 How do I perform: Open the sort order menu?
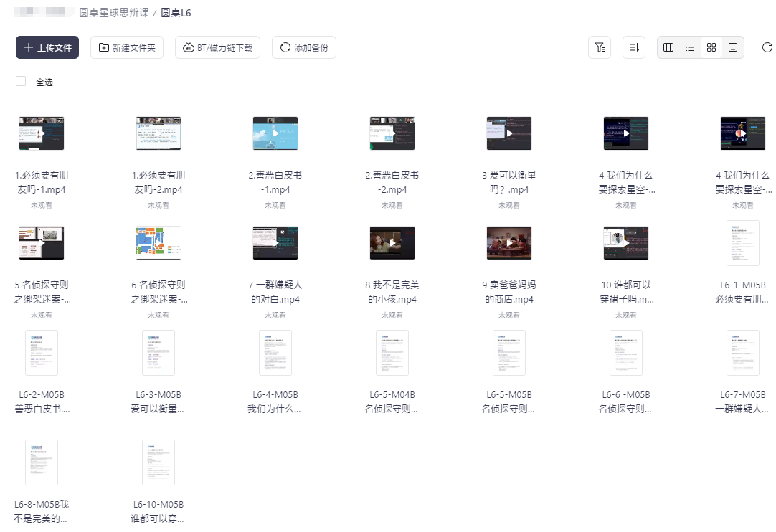pos(633,47)
